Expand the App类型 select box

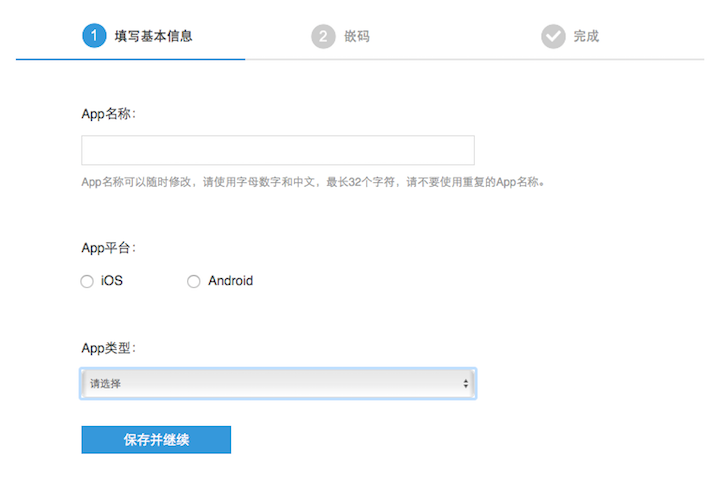click(x=277, y=384)
